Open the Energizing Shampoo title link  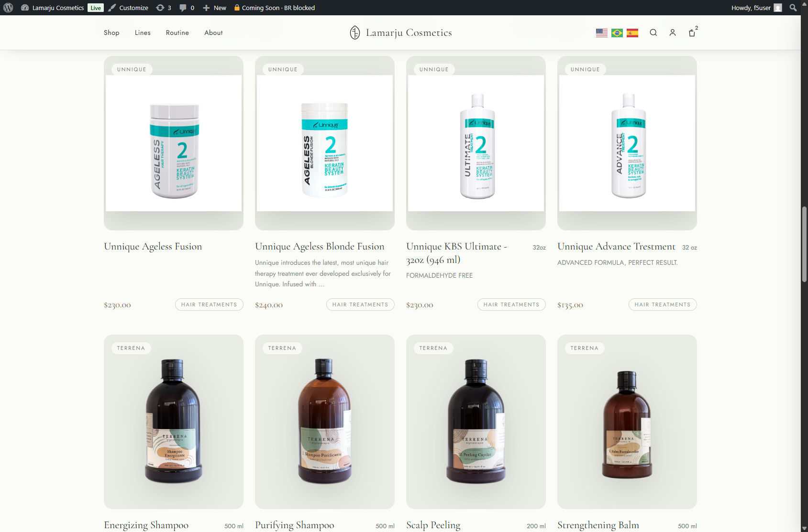tap(146, 525)
